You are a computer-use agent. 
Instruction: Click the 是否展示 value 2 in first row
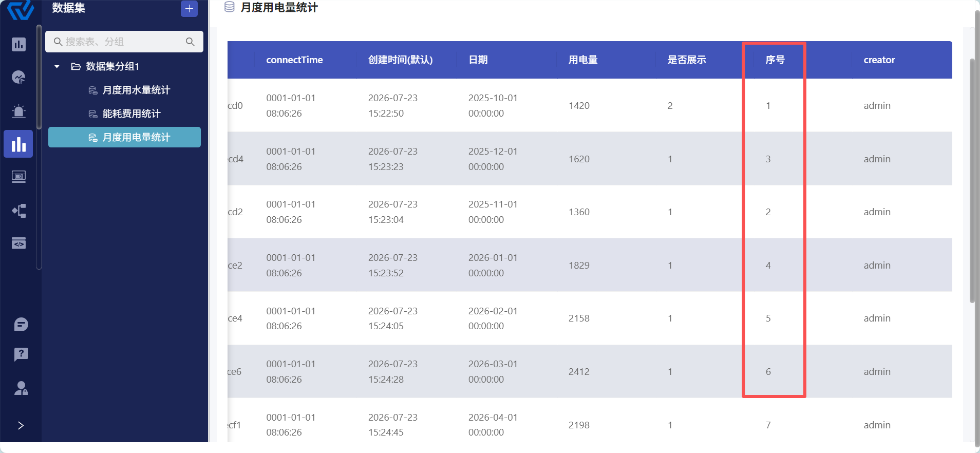pos(670,105)
